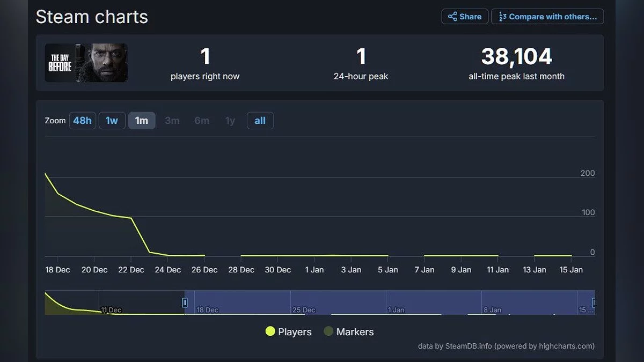Select the disabled 6m zoom option
Viewport: 644px width, 362px height.
202,121
